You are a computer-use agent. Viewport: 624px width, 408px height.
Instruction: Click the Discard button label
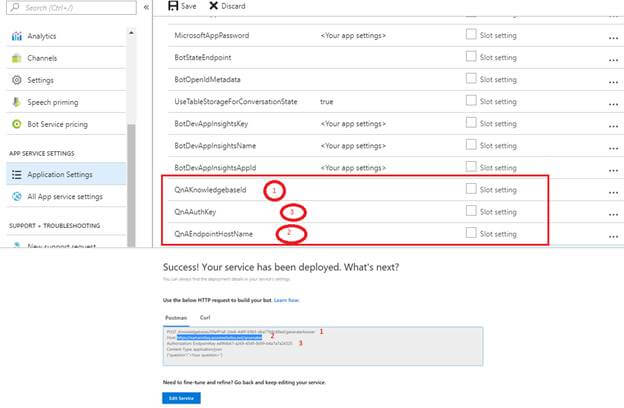[x=233, y=6]
